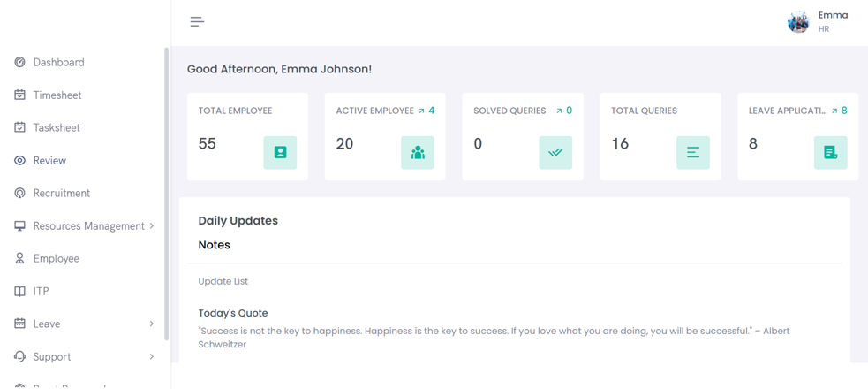Open the ITP section

tap(41, 291)
